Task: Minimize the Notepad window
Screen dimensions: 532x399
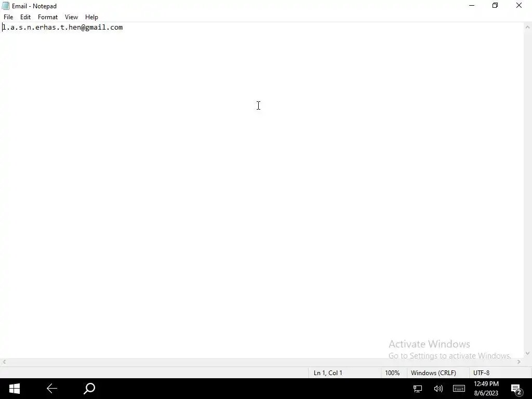Action: [x=472, y=5]
